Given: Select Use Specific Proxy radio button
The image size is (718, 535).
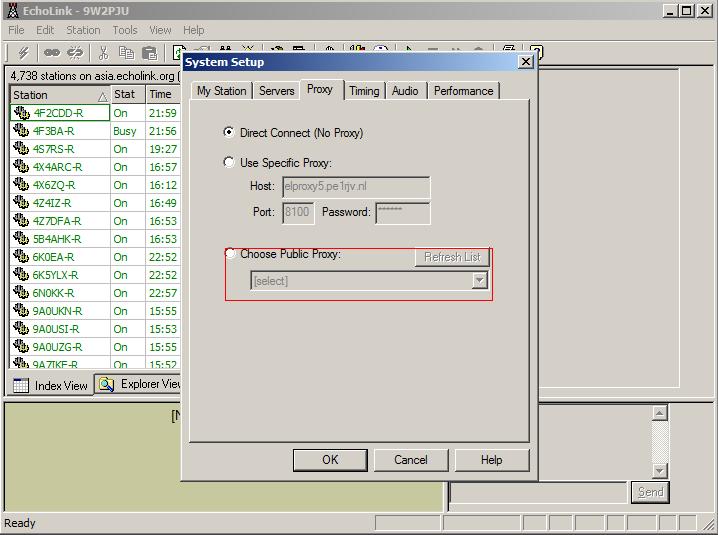Looking at the screenshot, I should [x=228, y=162].
